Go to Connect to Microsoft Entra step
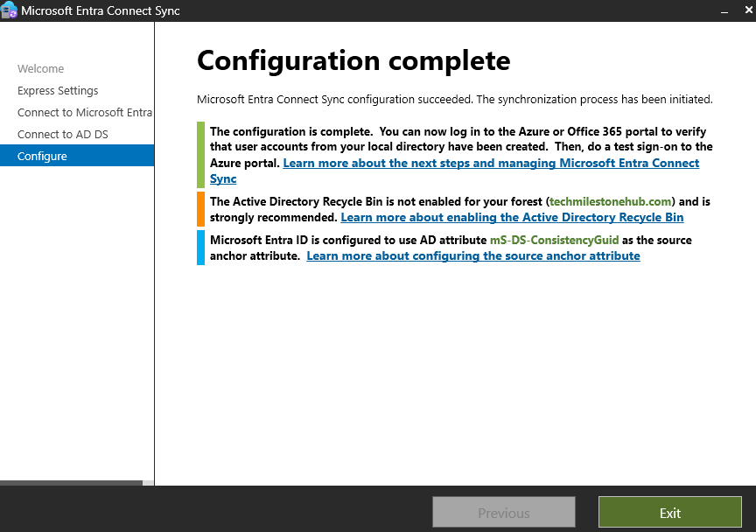 tap(85, 112)
